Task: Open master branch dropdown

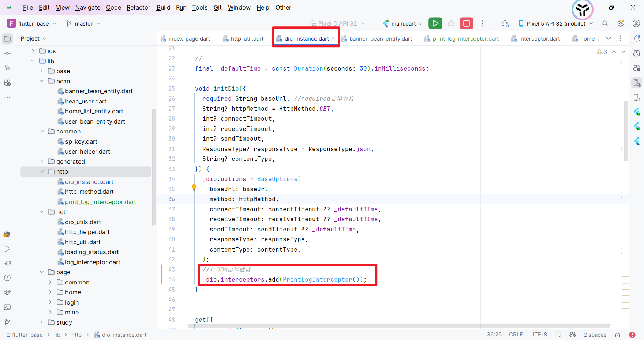Action: click(83, 23)
